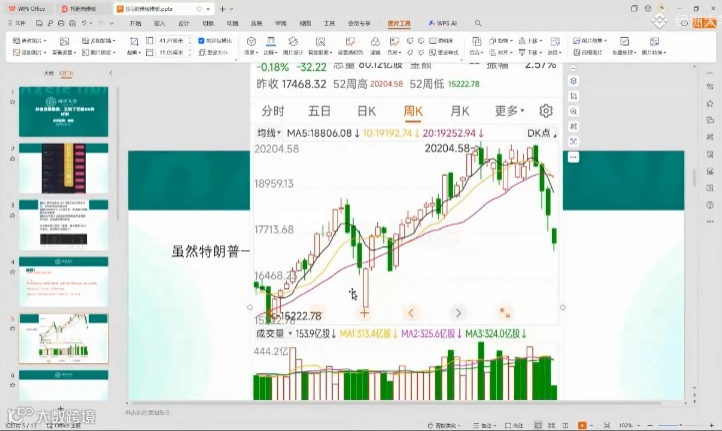The image size is (722, 431).
Task: Toggle the Lock Aspect Ratio checkbox
Action: coord(201,41)
